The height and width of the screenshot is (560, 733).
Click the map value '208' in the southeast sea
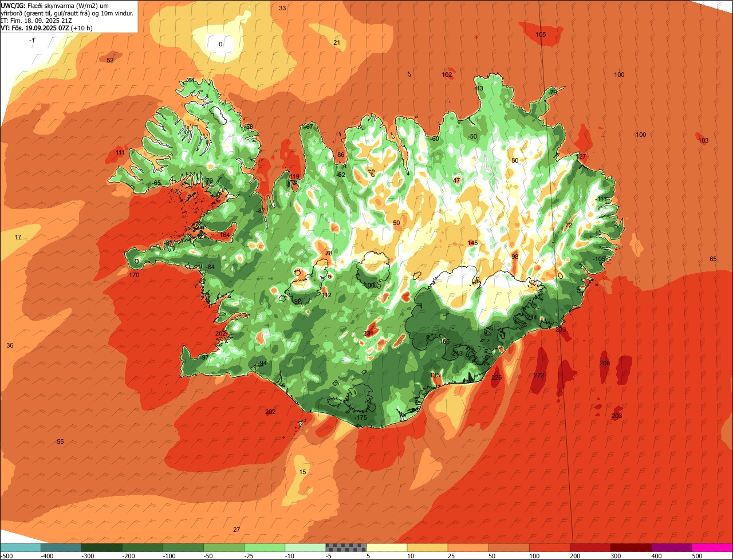pos(605,363)
